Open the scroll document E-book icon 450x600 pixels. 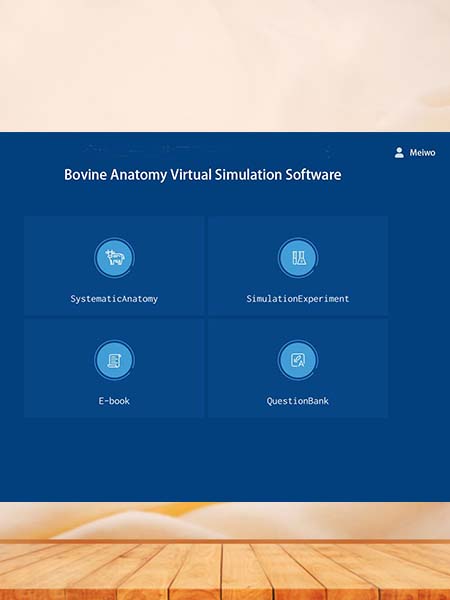pyautogui.click(x=114, y=360)
